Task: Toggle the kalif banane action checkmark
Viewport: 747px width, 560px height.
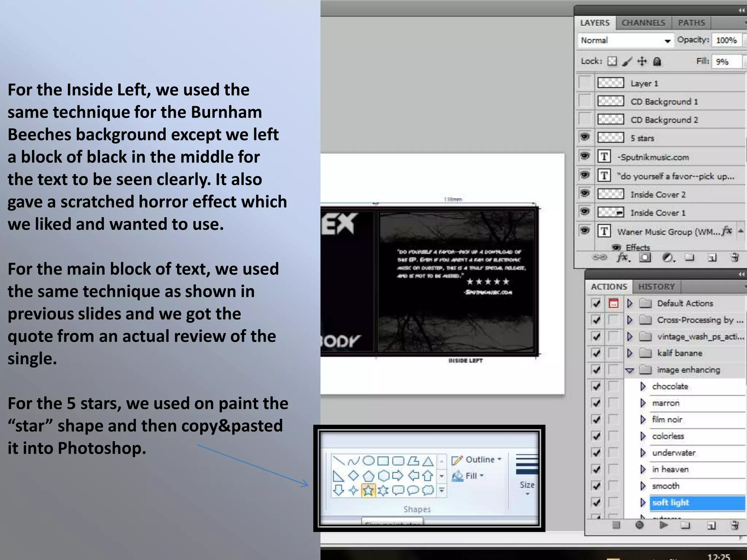Action: point(596,353)
